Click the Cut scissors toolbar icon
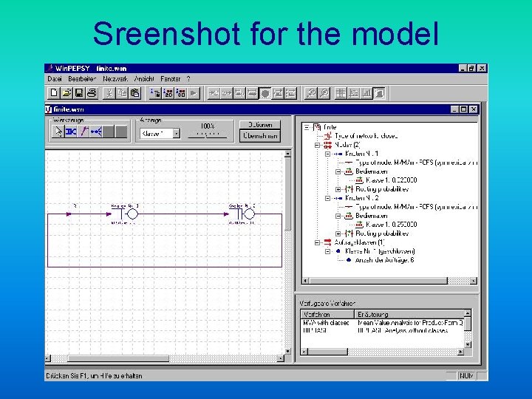This screenshot has width=532, height=399. (x=109, y=93)
